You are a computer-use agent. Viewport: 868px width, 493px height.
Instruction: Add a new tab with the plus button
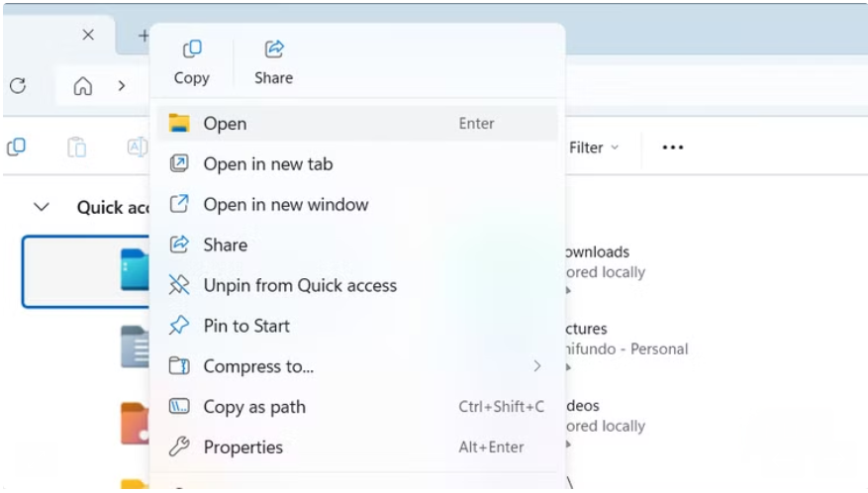pos(144,36)
